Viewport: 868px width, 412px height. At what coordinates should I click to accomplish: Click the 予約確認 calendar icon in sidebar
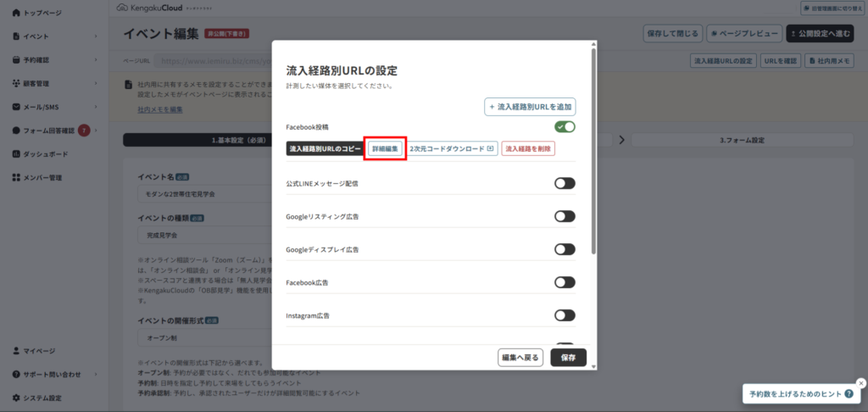(16, 60)
